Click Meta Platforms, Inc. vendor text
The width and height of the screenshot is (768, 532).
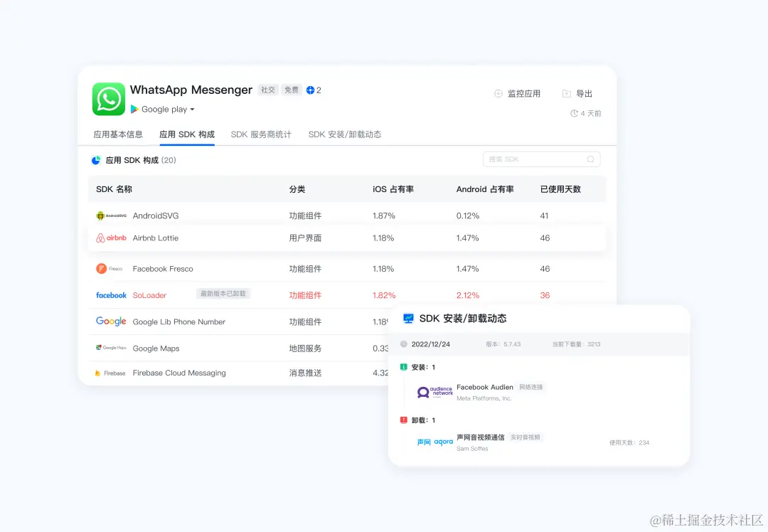tap(484, 398)
